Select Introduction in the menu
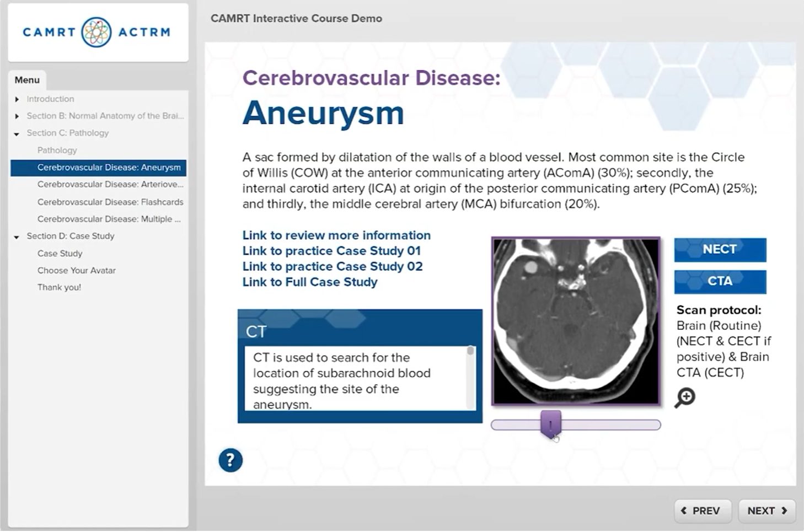Screen dimensions: 804x532 coord(50,99)
